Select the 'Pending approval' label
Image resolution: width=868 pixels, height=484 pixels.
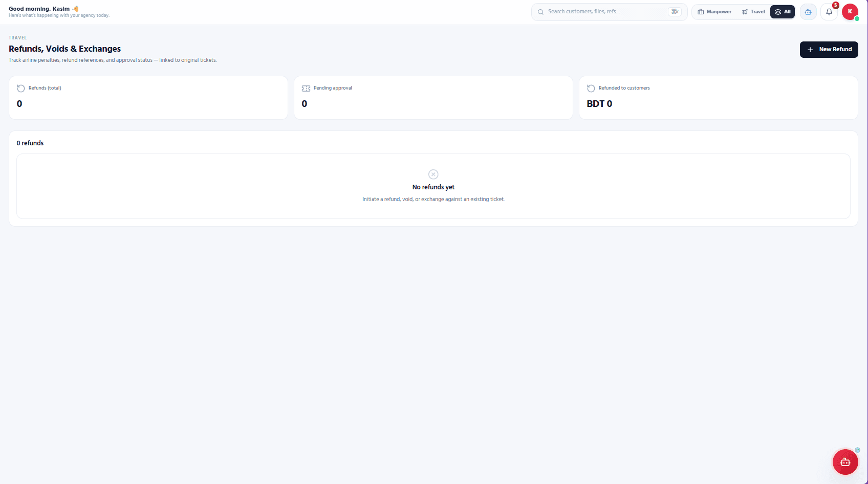tap(333, 88)
